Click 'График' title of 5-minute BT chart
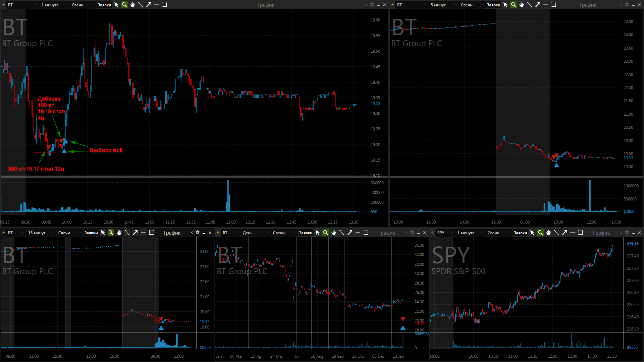The width and height of the screenshot is (644, 362). [588, 5]
